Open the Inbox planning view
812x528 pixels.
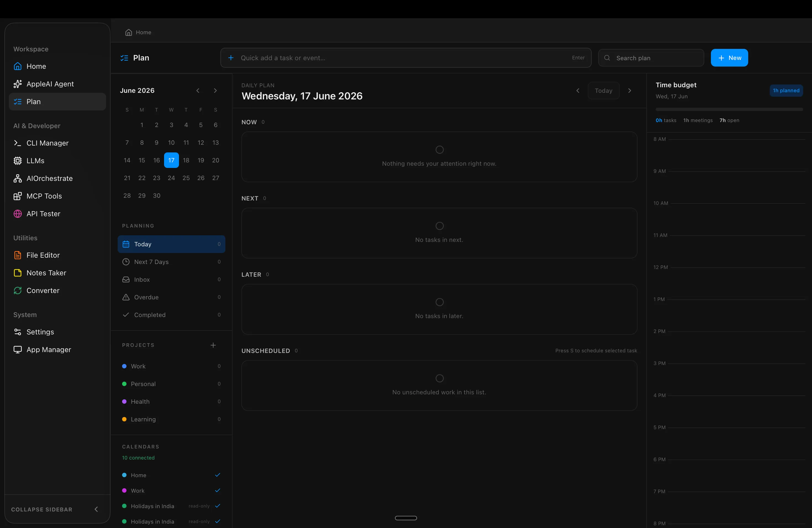coord(171,280)
